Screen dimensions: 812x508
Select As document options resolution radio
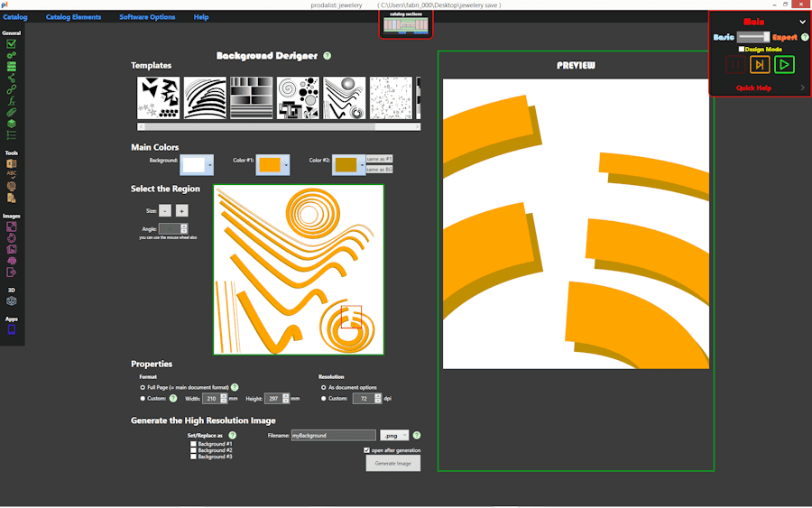coord(324,387)
